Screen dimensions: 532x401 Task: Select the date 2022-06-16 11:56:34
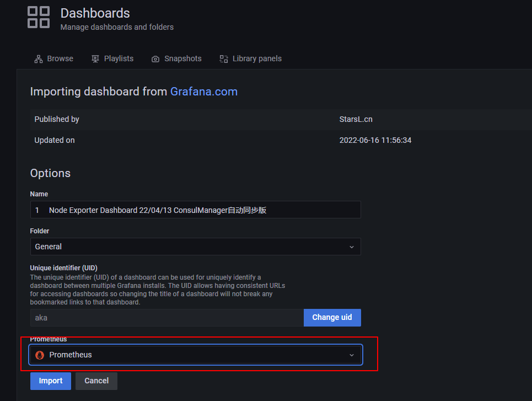tap(375, 140)
